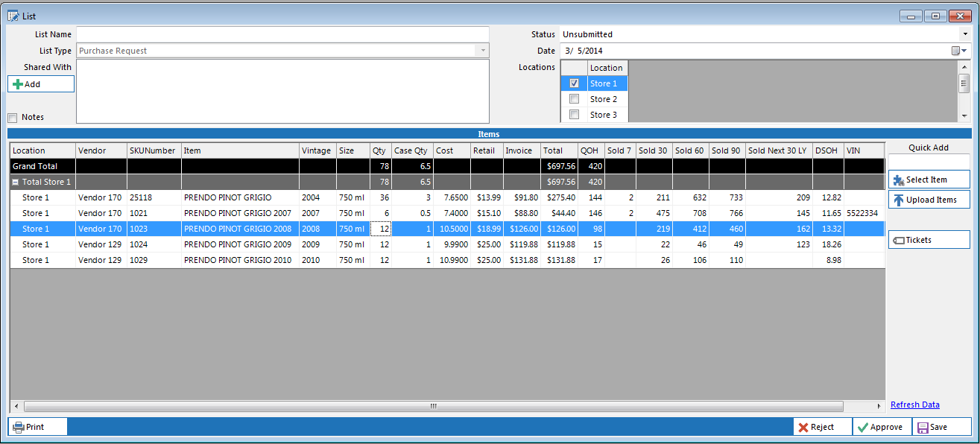
Task: Sort by the Retail column header
Action: pyautogui.click(x=487, y=150)
